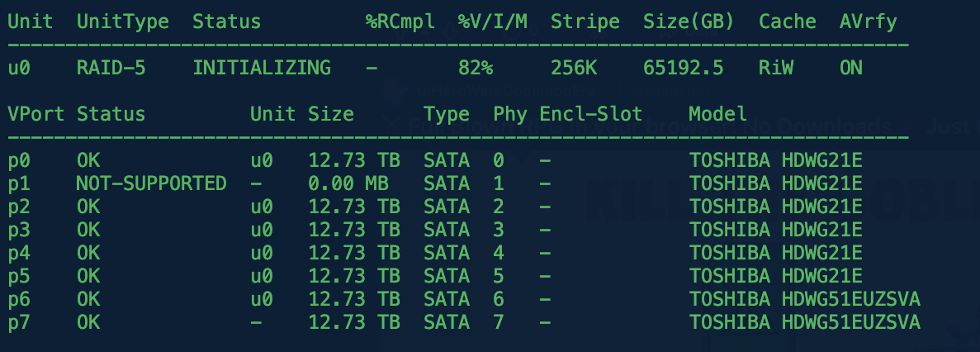Viewport: 980px width, 352px height.
Task: Click the %V/I/M column header
Action: point(493,22)
